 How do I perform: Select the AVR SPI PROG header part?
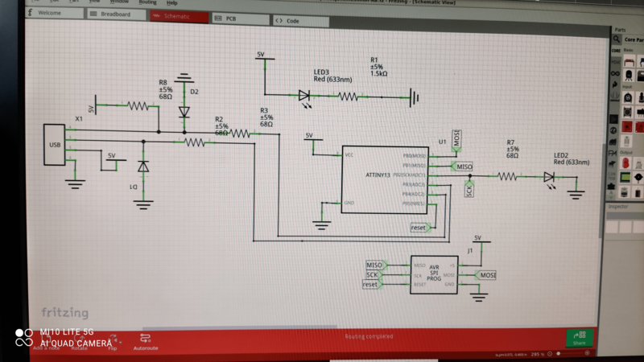[433, 274]
